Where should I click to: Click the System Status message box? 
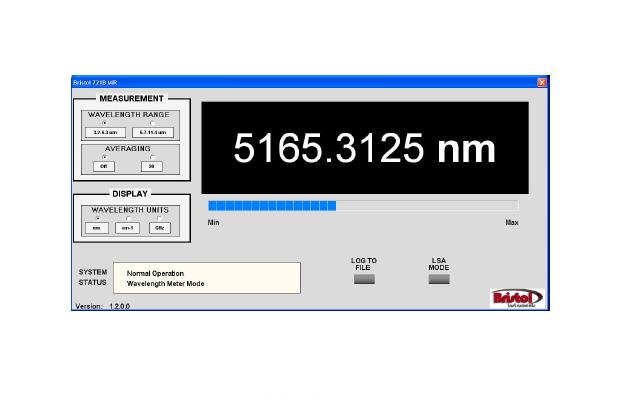(x=207, y=278)
